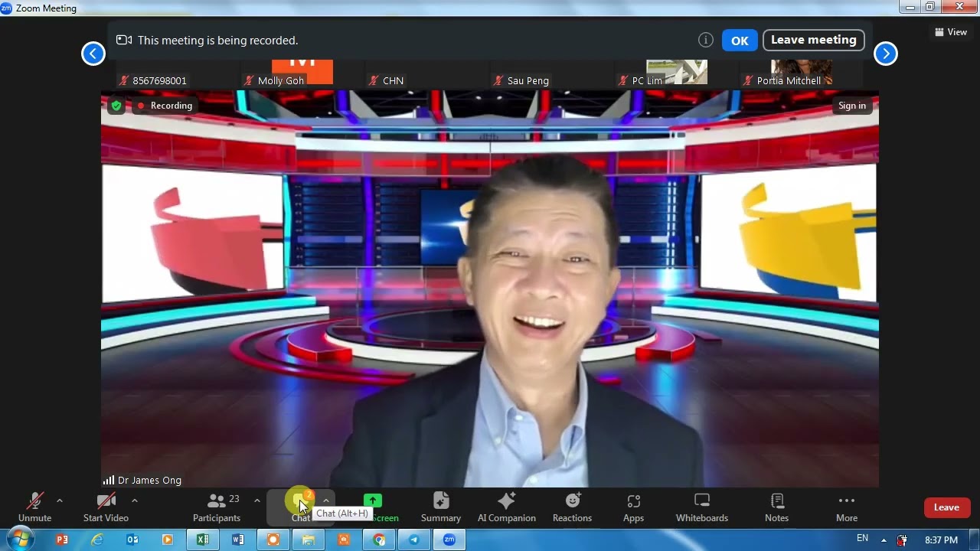980x551 pixels.
Task: Open recording info icon
Action: click(706, 40)
